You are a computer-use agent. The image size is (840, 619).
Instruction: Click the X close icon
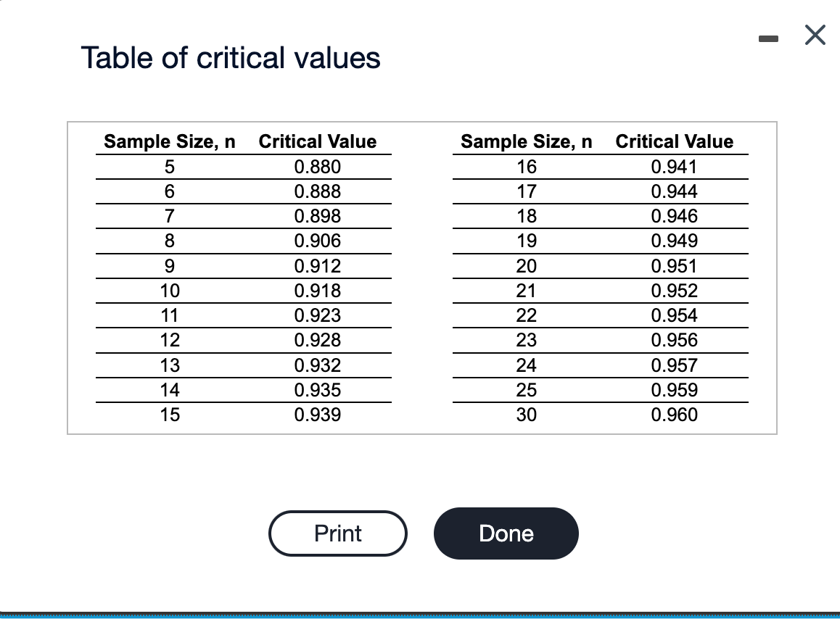click(815, 35)
